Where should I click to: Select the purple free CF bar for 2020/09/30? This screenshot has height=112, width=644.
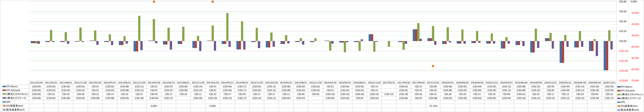pyautogui.click(x=597, y=49)
